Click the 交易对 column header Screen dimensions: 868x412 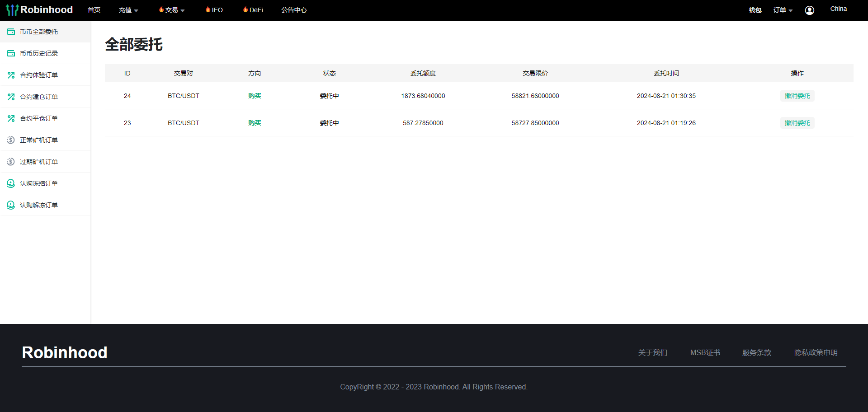pos(184,73)
